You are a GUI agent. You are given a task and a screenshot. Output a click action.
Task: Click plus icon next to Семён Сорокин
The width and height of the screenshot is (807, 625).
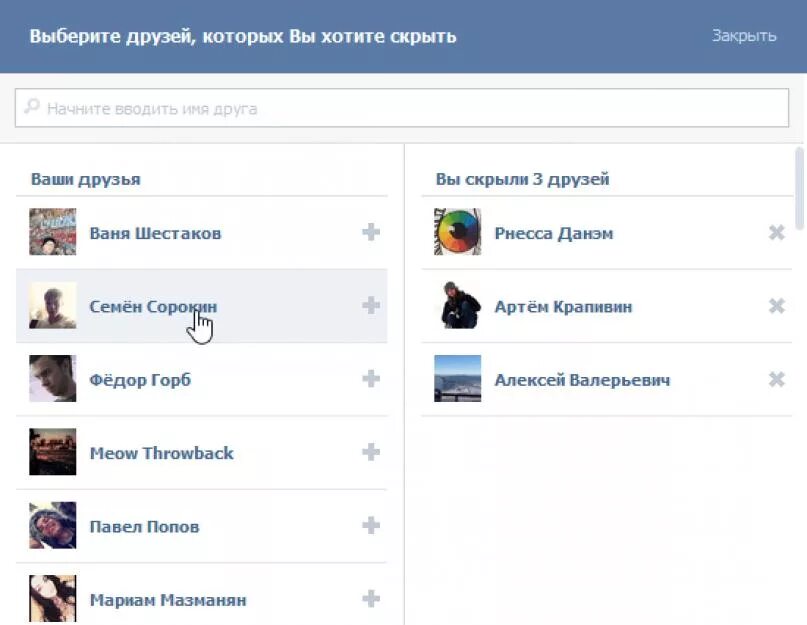coord(371,305)
